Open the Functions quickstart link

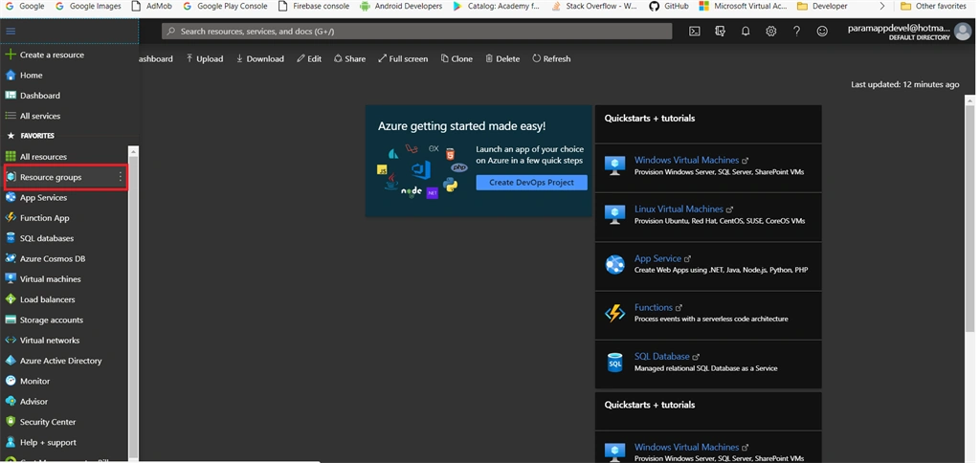point(653,307)
